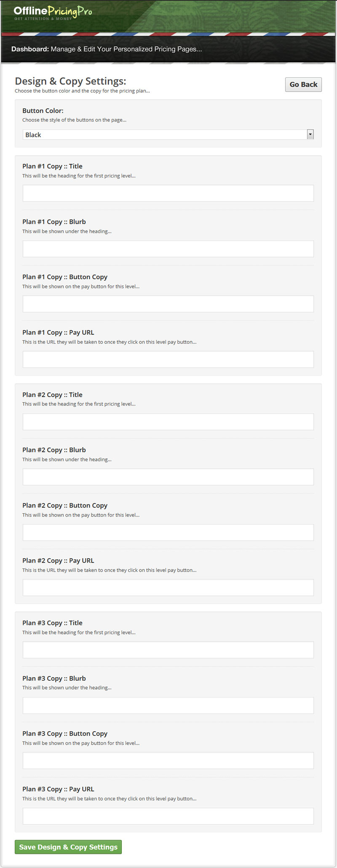Click into Plan #3 Pay URL field
Screen dimensions: 337x868
click(x=168, y=816)
